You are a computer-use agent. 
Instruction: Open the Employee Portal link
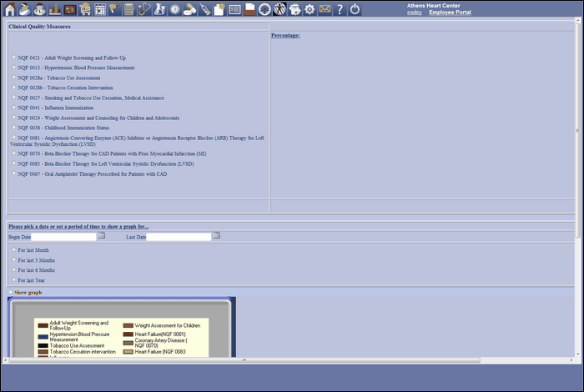click(450, 13)
